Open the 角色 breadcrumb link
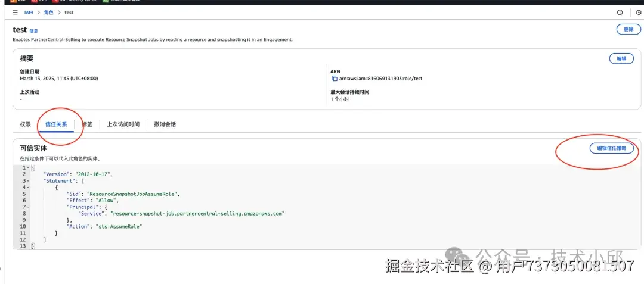Image resolution: width=644 pixels, height=284 pixels. click(x=48, y=13)
